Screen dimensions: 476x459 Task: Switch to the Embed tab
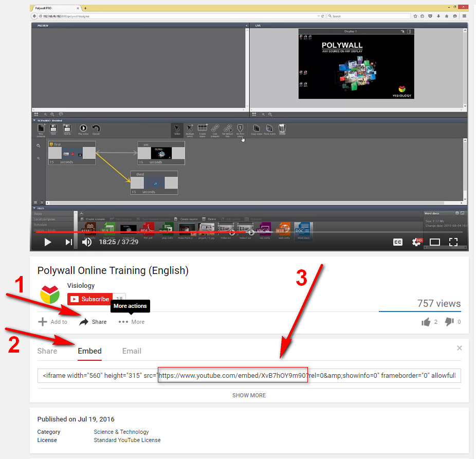[x=89, y=351]
